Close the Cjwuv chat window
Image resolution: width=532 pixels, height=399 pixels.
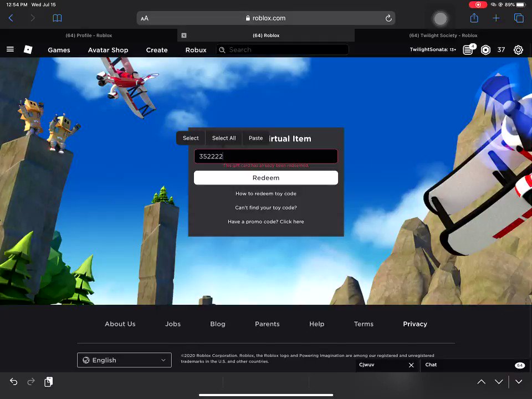pyautogui.click(x=411, y=365)
